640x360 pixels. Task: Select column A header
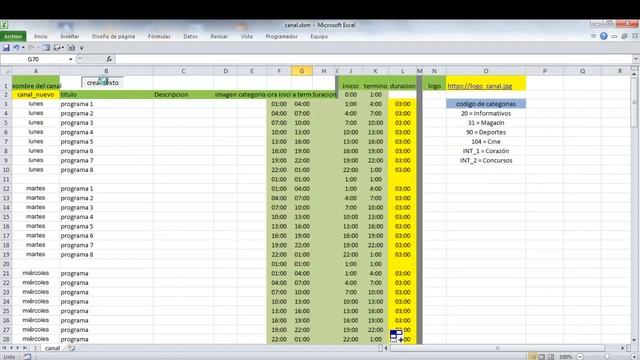[x=36, y=71]
